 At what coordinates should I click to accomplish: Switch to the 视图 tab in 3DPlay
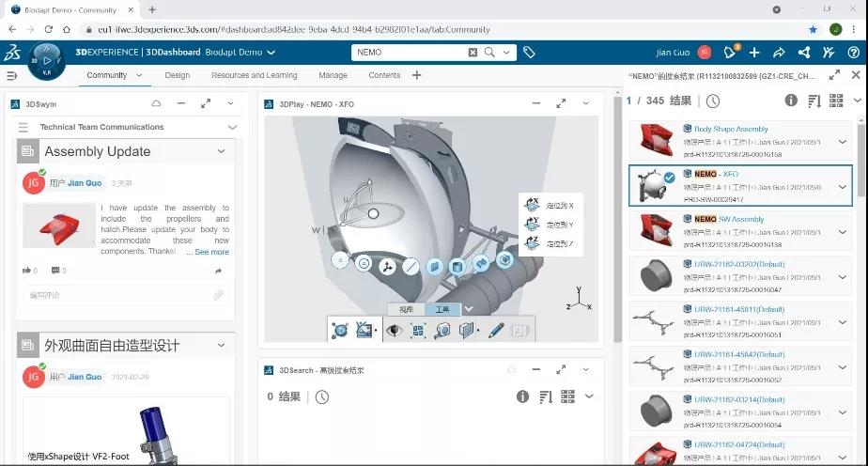(x=406, y=309)
